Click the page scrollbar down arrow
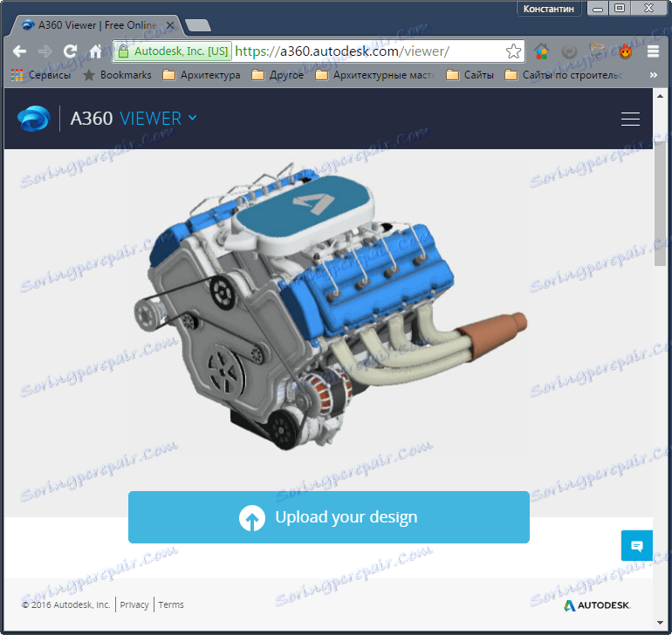This screenshot has width=672, height=635. click(x=660, y=623)
